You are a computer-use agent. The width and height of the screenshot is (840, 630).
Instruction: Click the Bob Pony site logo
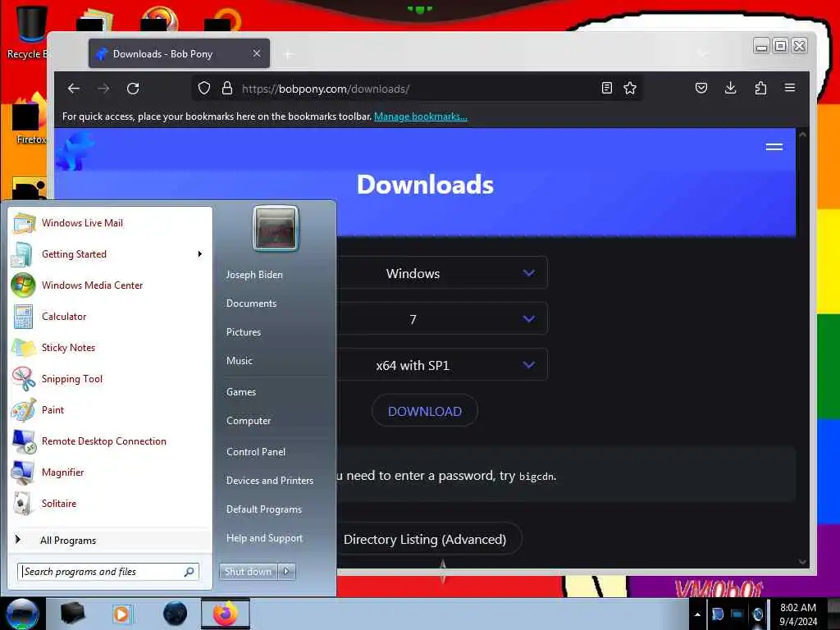click(x=75, y=152)
